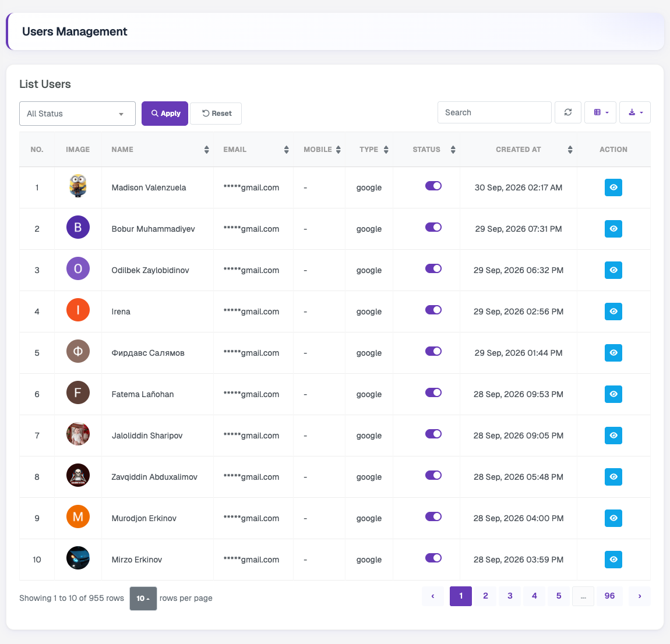670x644 pixels.
Task: Click '28 Sep, 2026 04:00 PM' cell
Action: coord(519,518)
